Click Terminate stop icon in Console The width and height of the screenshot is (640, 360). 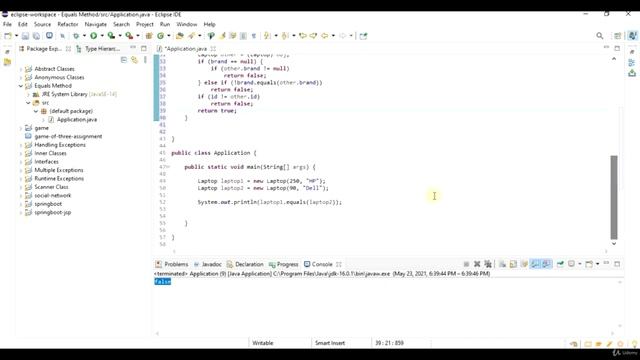tap(466, 264)
